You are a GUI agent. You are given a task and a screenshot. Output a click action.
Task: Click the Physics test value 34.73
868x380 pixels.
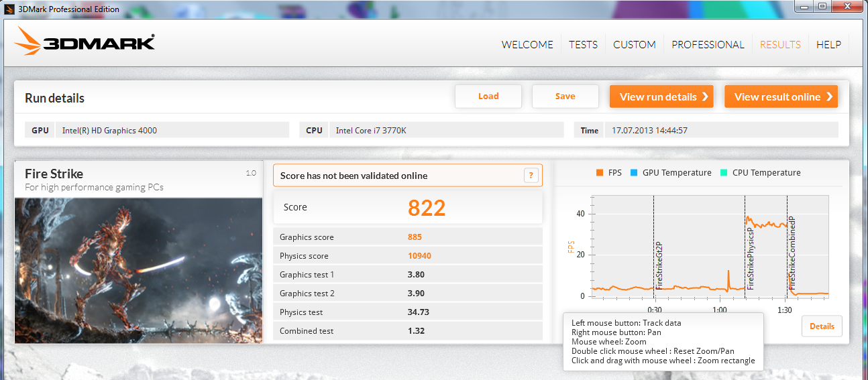pos(418,312)
